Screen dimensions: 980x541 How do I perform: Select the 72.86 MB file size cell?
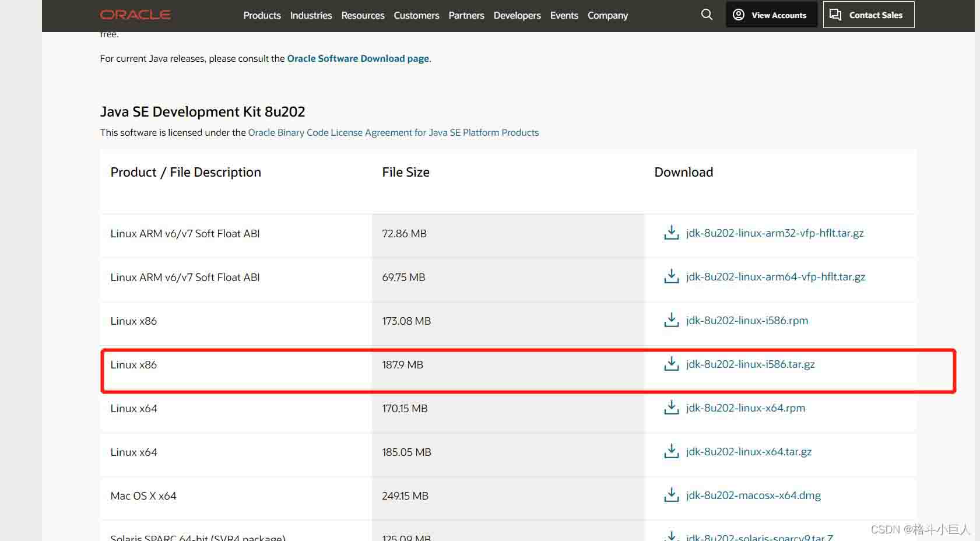click(508, 235)
